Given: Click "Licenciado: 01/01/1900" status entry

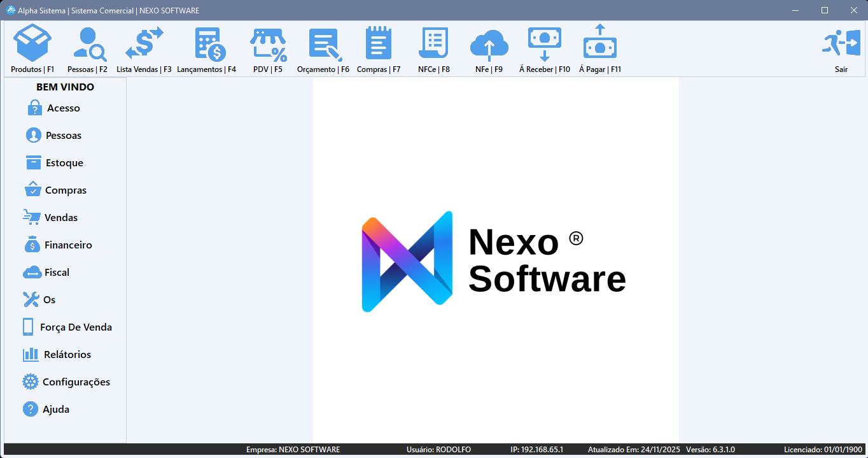Looking at the screenshot, I should pos(823,450).
